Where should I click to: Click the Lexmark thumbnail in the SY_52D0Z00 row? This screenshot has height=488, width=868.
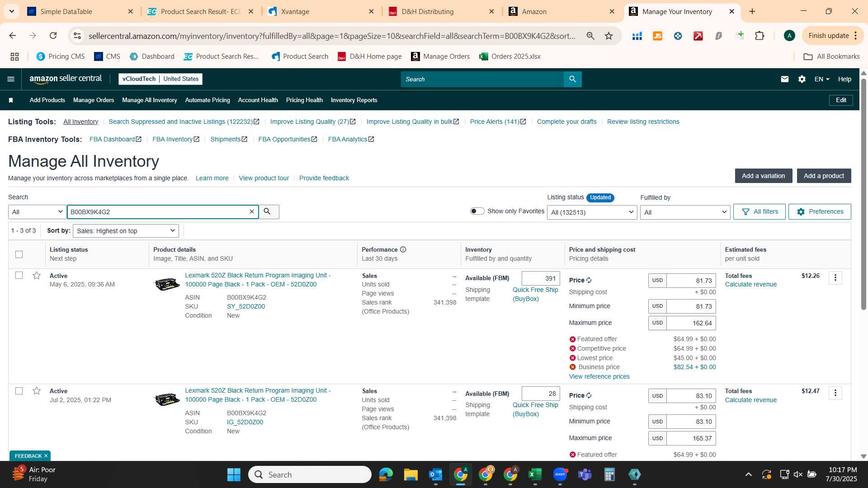(x=167, y=284)
